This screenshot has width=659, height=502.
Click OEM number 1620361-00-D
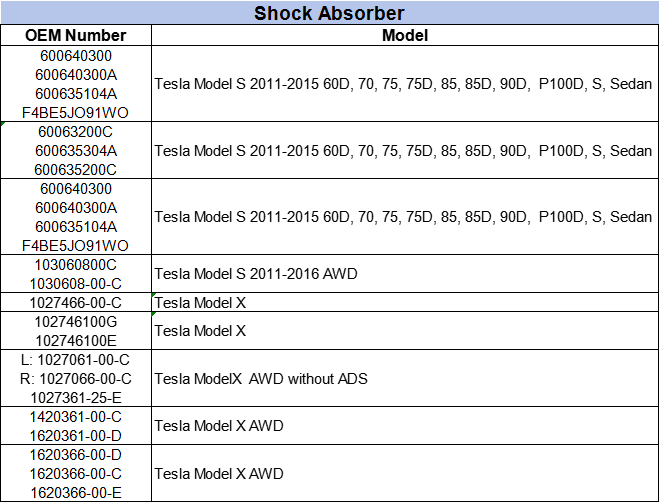75,435
